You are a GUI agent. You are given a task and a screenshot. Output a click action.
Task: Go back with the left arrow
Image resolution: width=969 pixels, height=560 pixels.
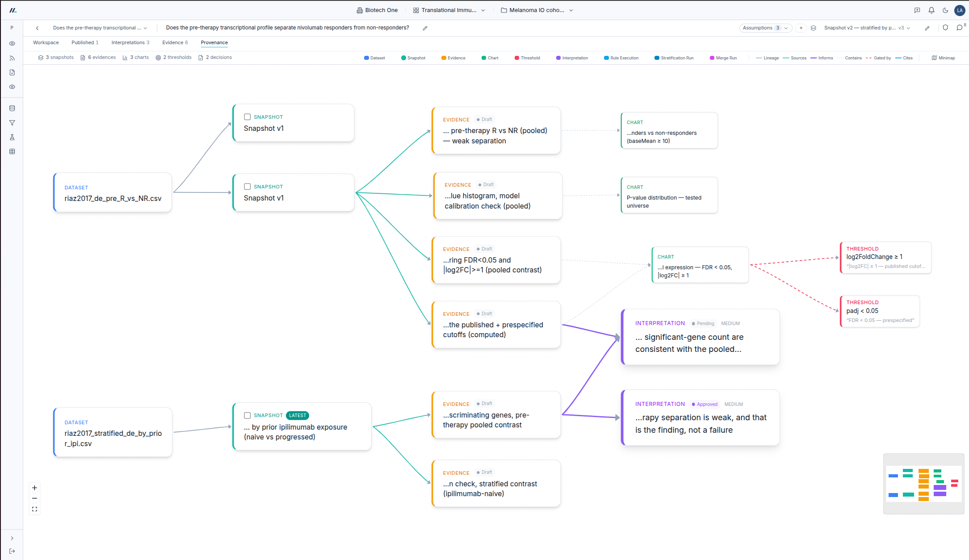(37, 28)
